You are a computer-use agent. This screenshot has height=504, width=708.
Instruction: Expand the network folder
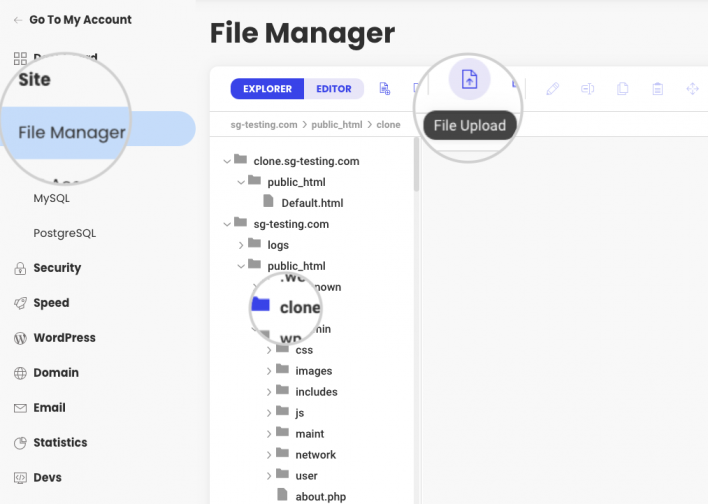269,455
